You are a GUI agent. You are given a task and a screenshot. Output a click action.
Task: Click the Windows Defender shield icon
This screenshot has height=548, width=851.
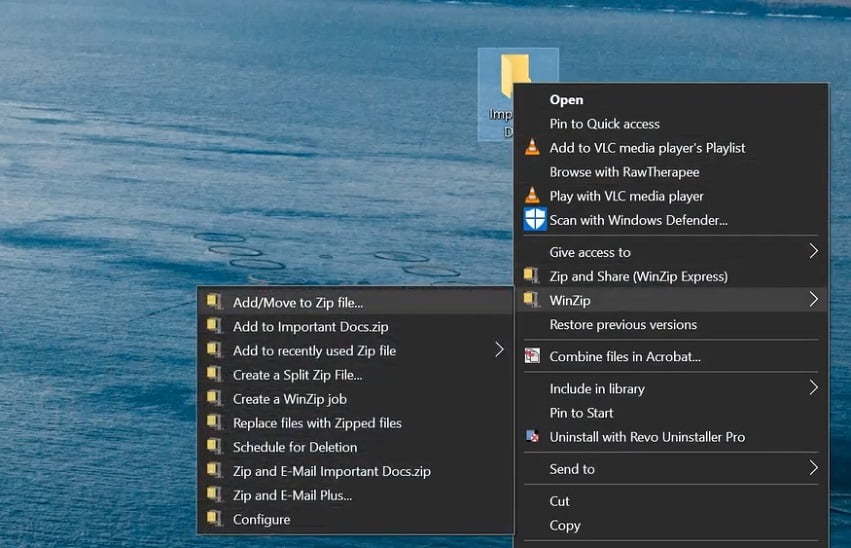point(535,219)
